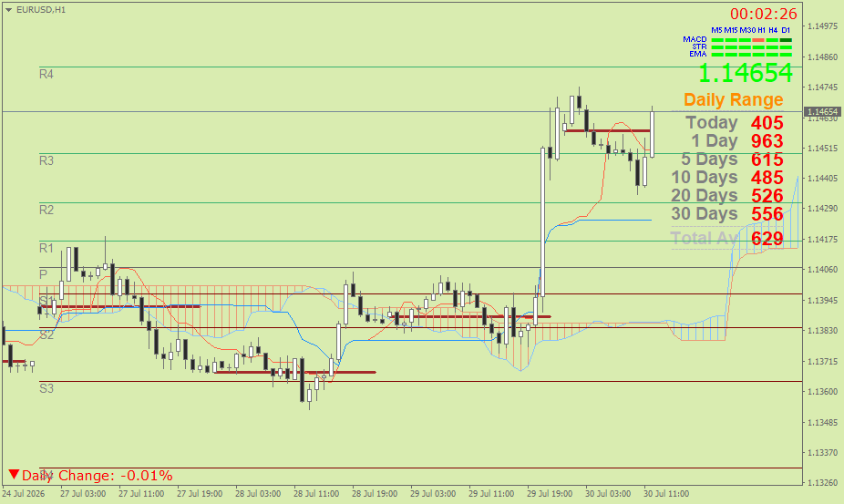Click the large green 1.14654 price readout
Viewport: 844px width, 504px height.
pyautogui.click(x=746, y=73)
